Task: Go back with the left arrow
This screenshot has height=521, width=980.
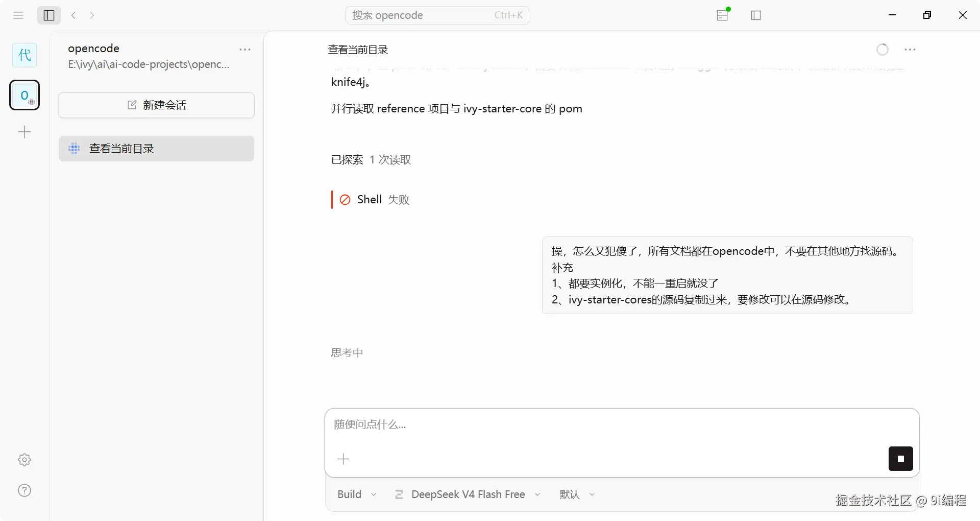Action: click(73, 15)
